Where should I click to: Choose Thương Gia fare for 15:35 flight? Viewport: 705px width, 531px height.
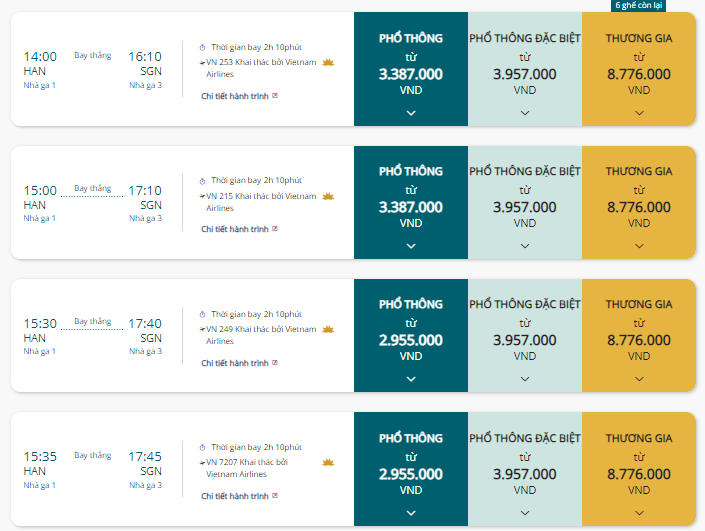639,469
